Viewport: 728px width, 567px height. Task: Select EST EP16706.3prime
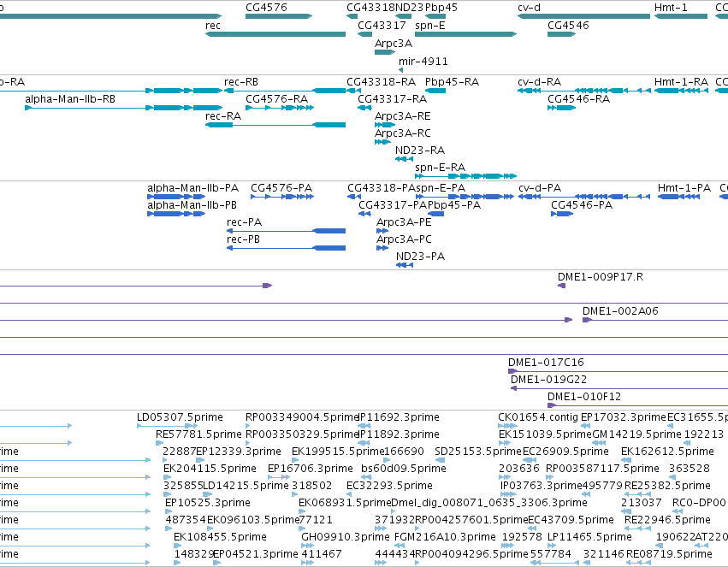click(x=279, y=477)
